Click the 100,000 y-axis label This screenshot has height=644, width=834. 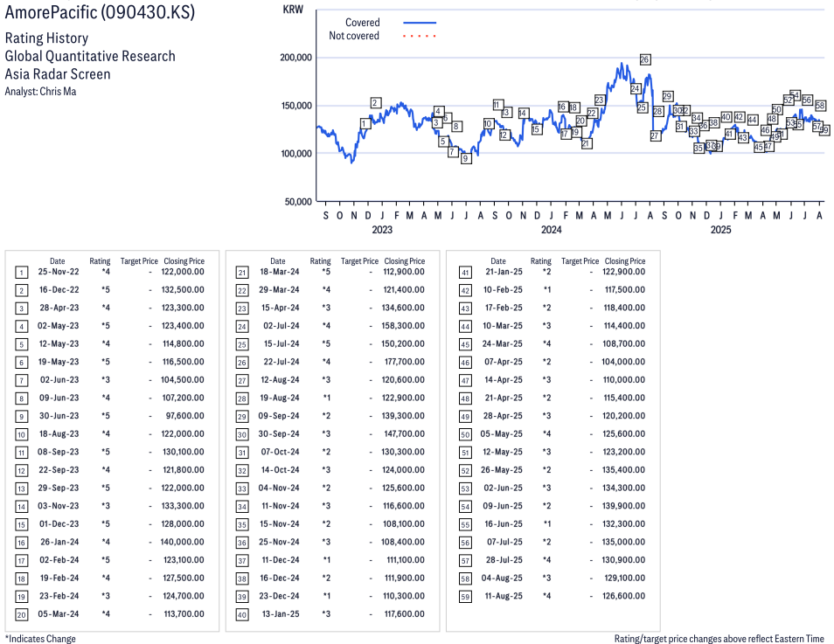[296, 153]
